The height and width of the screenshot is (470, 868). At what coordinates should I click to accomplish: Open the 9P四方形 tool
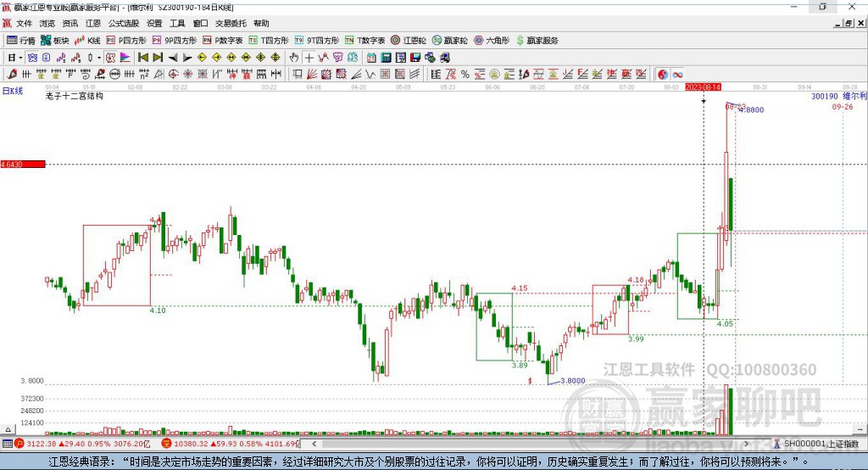coord(175,41)
